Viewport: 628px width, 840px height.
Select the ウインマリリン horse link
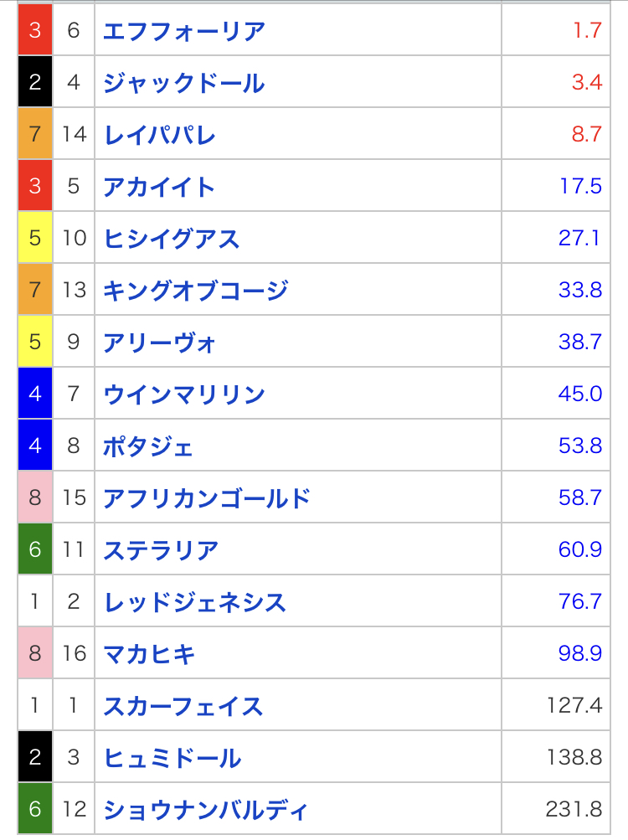coord(183,394)
